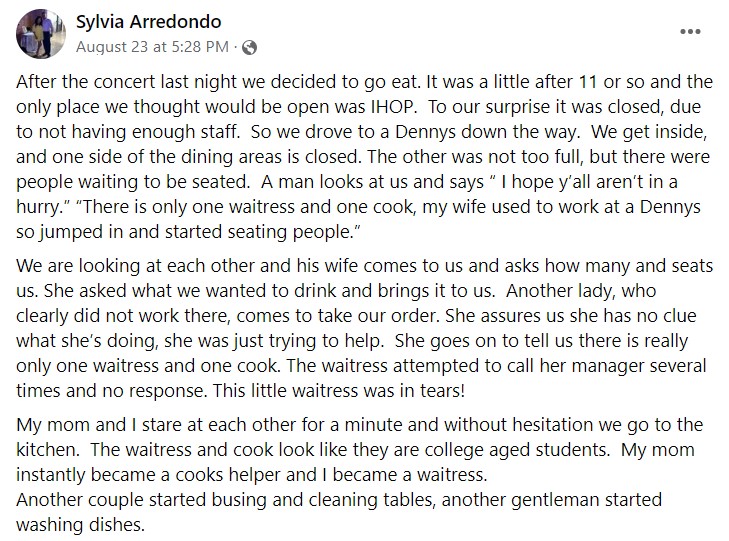729x541 pixels.
Task: Click the paragraph starting "We are looking"
Action: tap(364, 328)
